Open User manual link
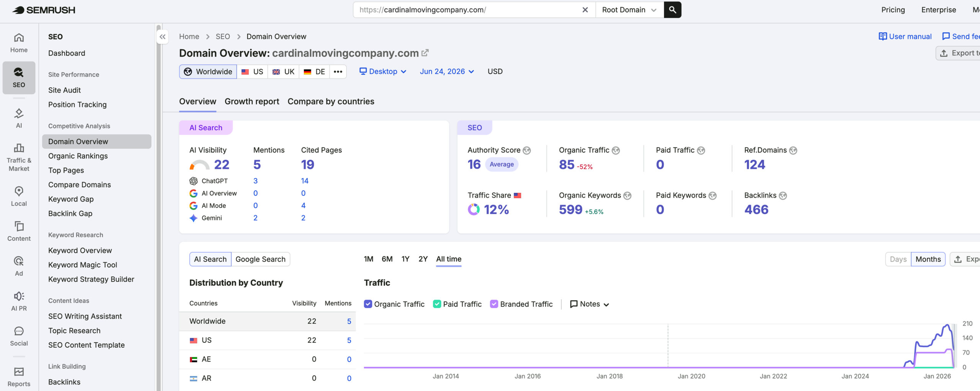This screenshot has width=980, height=391. [x=905, y=36]
